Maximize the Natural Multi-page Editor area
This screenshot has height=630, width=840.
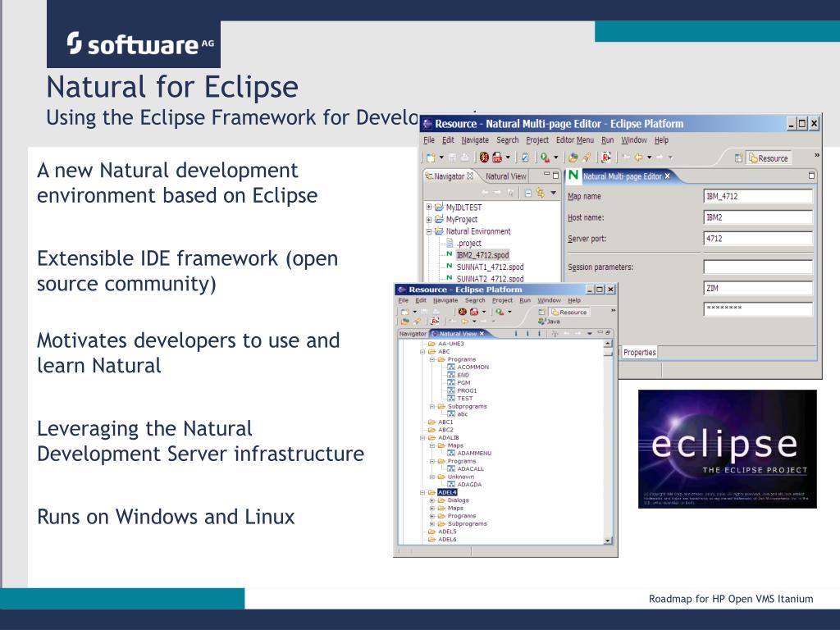click(x=811, y=176)
